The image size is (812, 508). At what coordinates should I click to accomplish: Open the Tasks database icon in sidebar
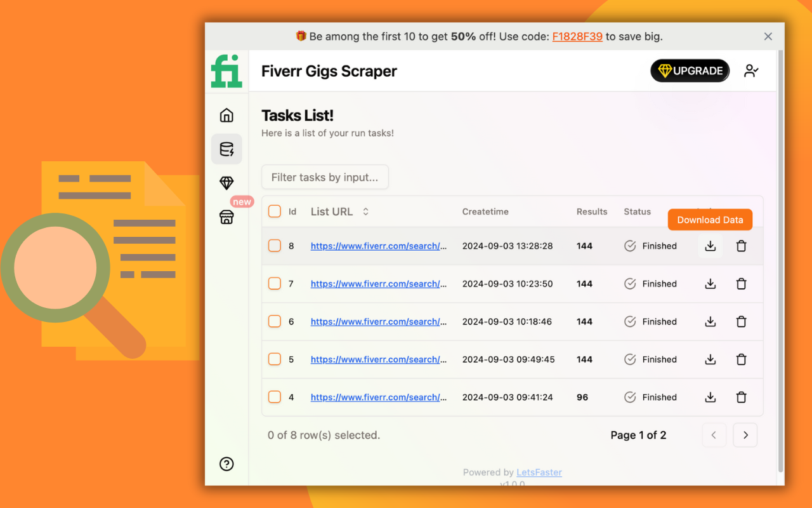pyautogui.click(x=226, y=149)
